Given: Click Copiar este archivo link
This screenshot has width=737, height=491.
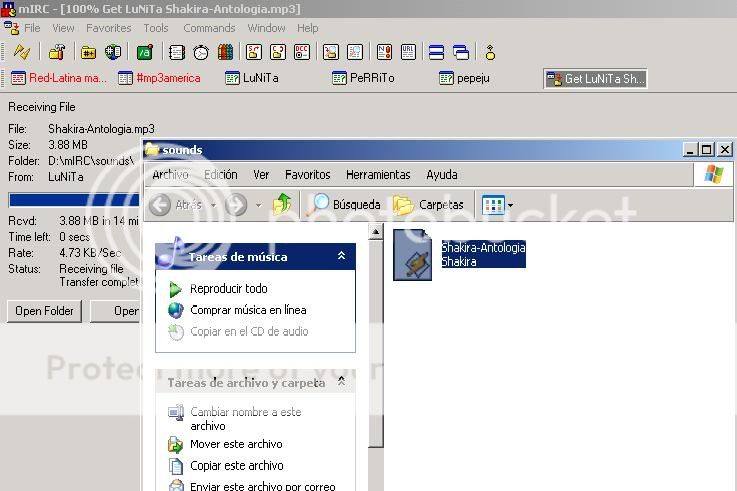Looking at the screenshot, I should coord(236,466).
